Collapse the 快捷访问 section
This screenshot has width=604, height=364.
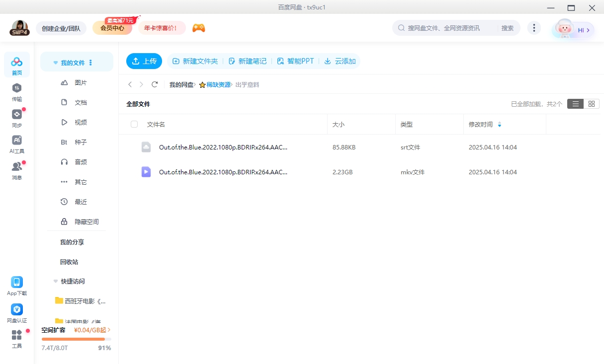pyautogui.click(x=55, y=281)
